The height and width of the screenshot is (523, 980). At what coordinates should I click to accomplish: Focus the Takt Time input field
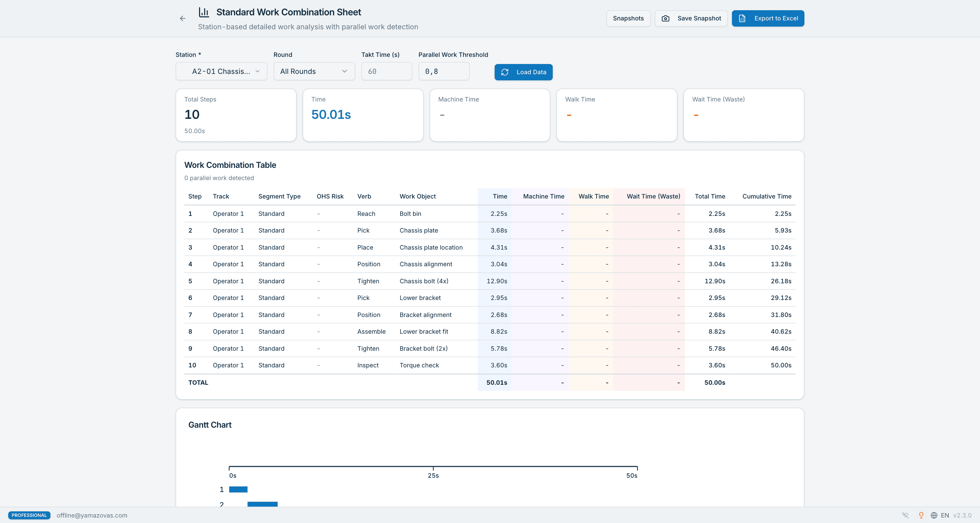coord(387,71)
